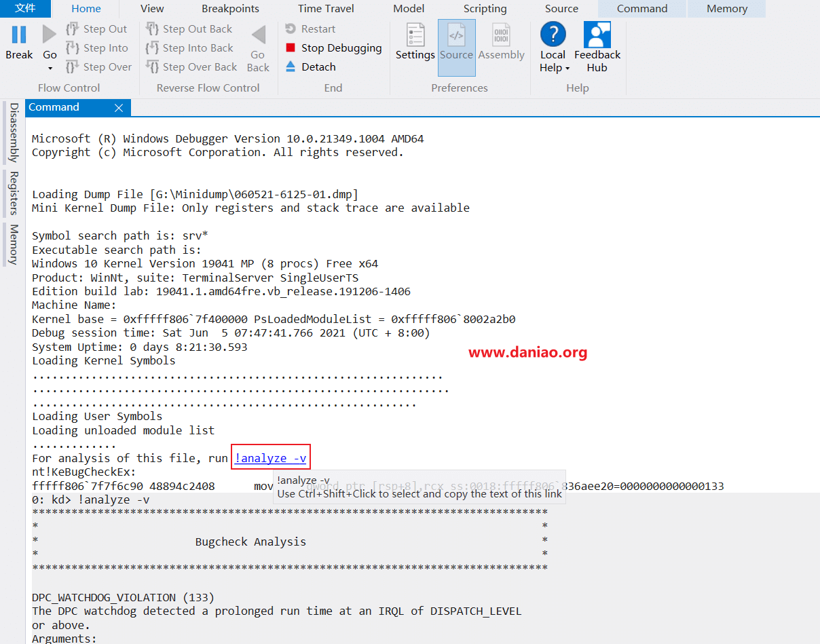Click the Bugcheck Analysis heading

tap(250, 542)
